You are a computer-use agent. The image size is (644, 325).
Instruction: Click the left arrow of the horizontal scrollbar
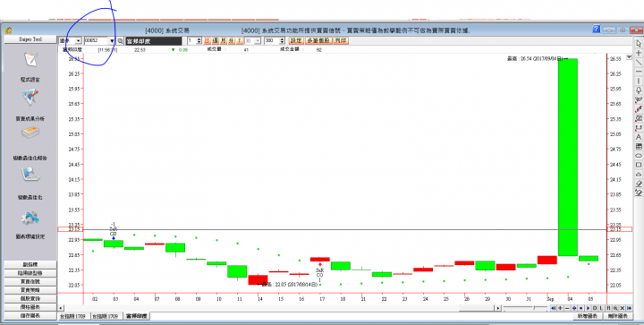click(x=61, y=308)
